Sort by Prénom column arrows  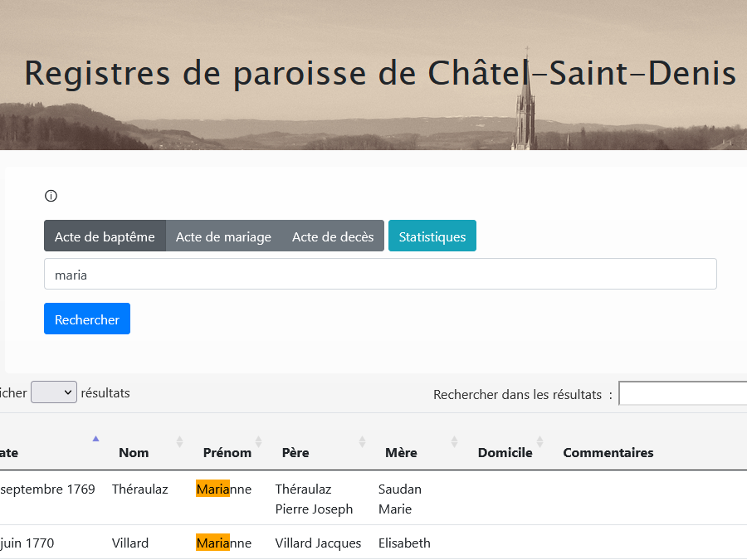click(x=258, y=442)
